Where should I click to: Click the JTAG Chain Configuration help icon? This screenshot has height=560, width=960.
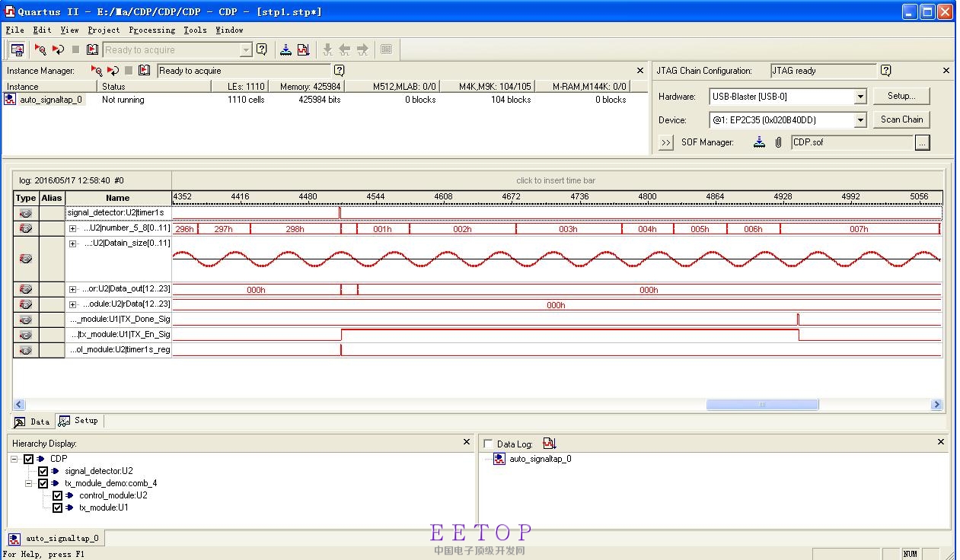(x=885, y=71)
